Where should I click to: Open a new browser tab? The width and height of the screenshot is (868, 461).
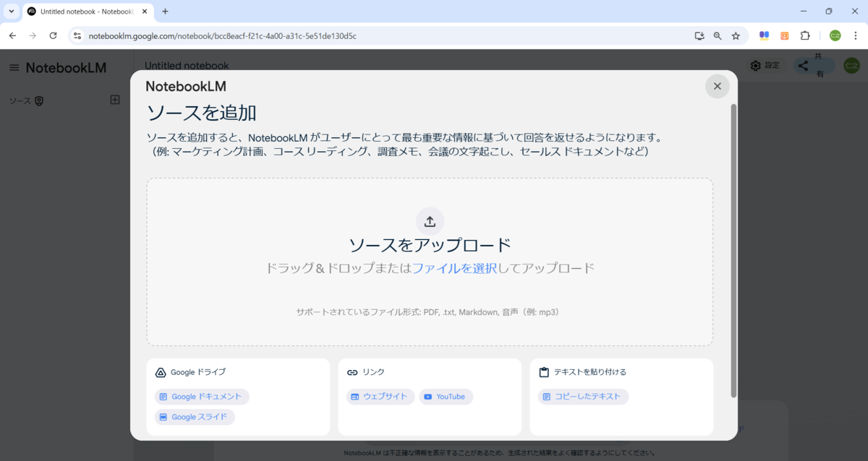pyautogui.click(x=165, y=12)
